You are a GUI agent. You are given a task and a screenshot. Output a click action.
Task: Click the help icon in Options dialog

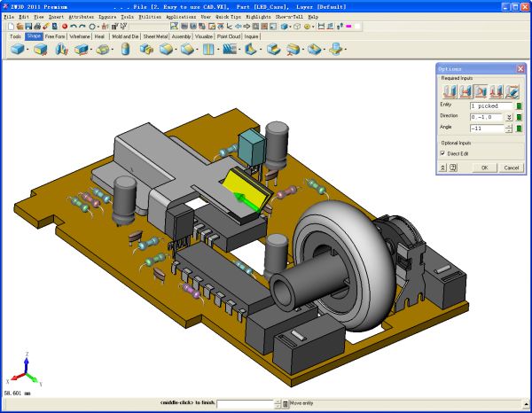pyautogui.click(x=454, y=167)
